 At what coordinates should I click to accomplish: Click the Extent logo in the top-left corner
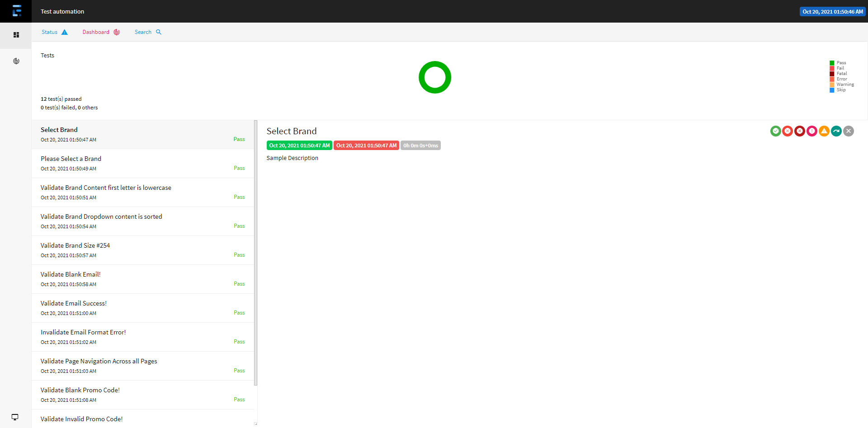pyautogui.click(x=16, y=11)
